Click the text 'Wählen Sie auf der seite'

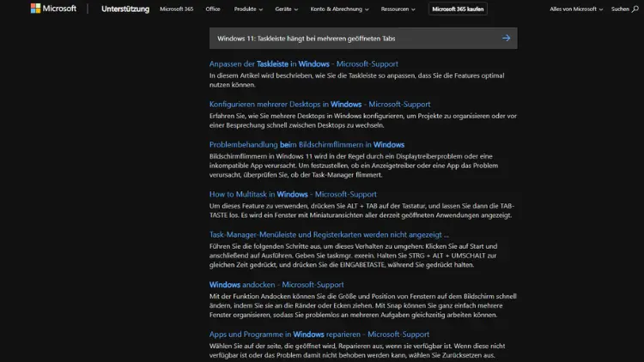click(x=247, y=346)
